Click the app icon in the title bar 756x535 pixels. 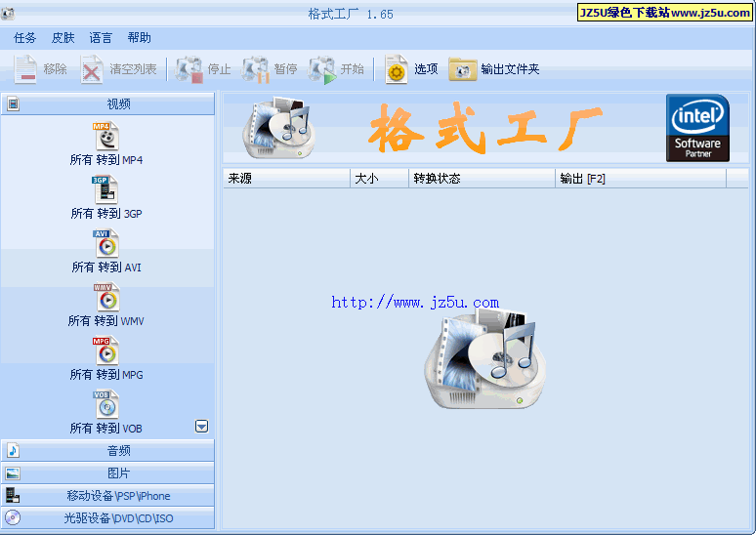[7, 14]
